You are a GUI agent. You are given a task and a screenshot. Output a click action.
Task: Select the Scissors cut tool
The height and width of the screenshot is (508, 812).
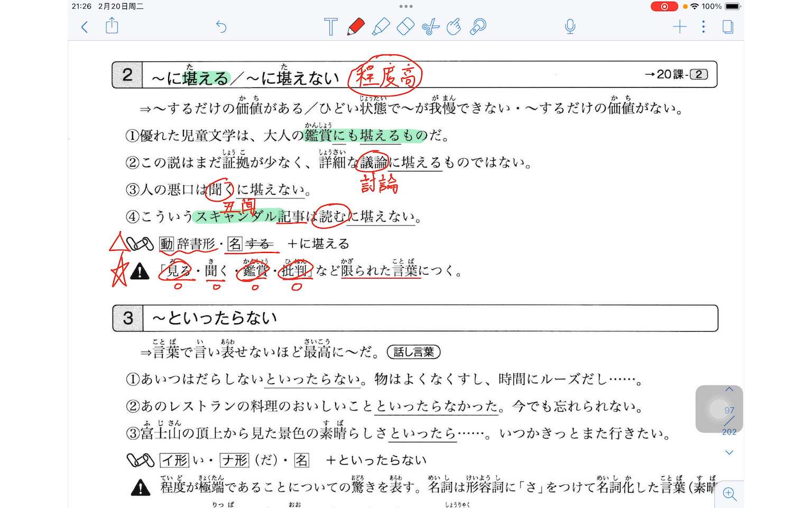(x=430, y=26)
